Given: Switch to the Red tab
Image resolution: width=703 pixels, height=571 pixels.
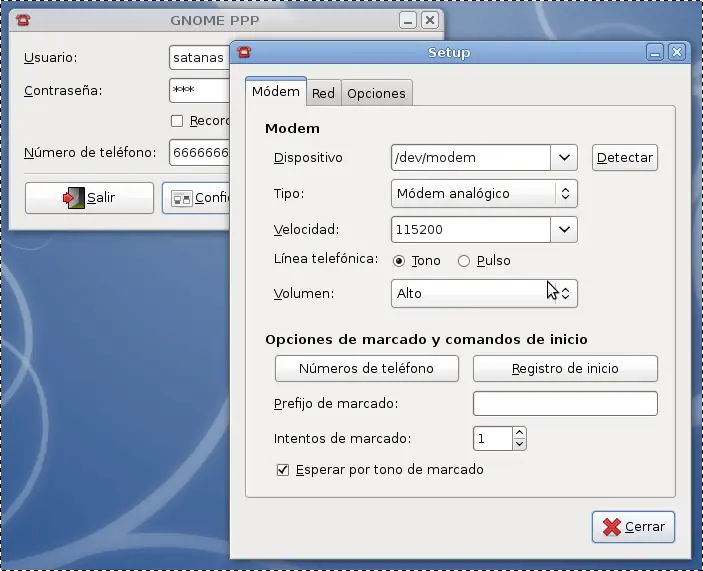Looking at the screenshot, I should pyautogui.click(x=323, y=93).
